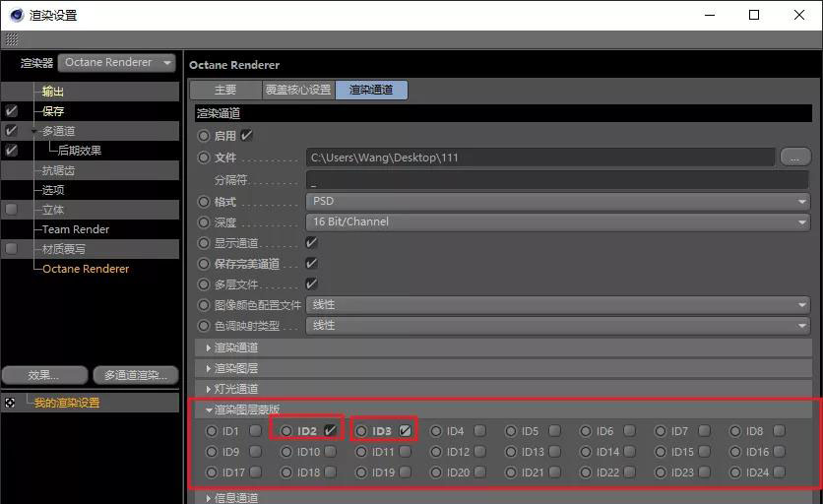Open the 格式 PSD dropdown
Image resolution: width=823 pixels, height=504 pixels.
point(558,201)
